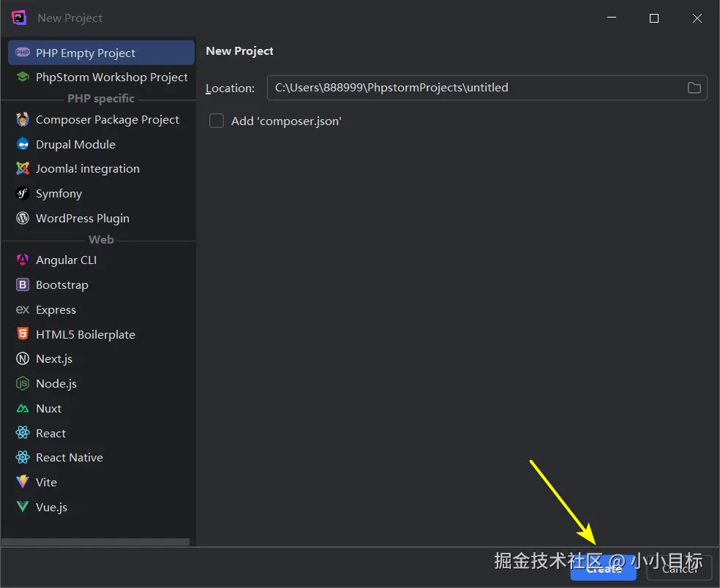Choose Bootstrap label
This screenshot has width=720, height=588.
click(62, 285)
